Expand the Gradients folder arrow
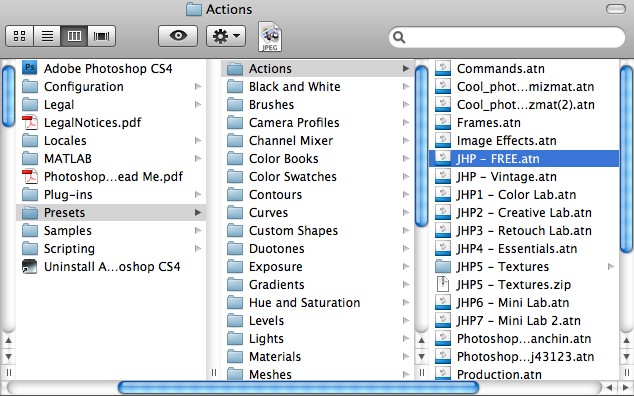Viewport: 634px width, 396px height. [406, 284]
